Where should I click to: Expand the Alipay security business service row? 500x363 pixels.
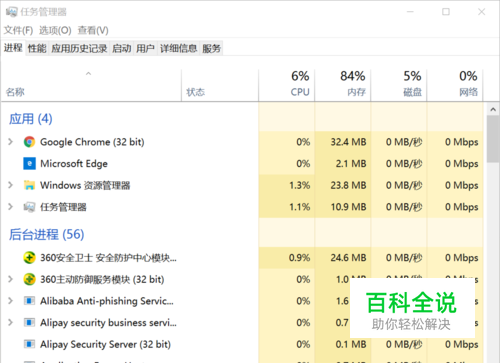[x=11, y=323]
